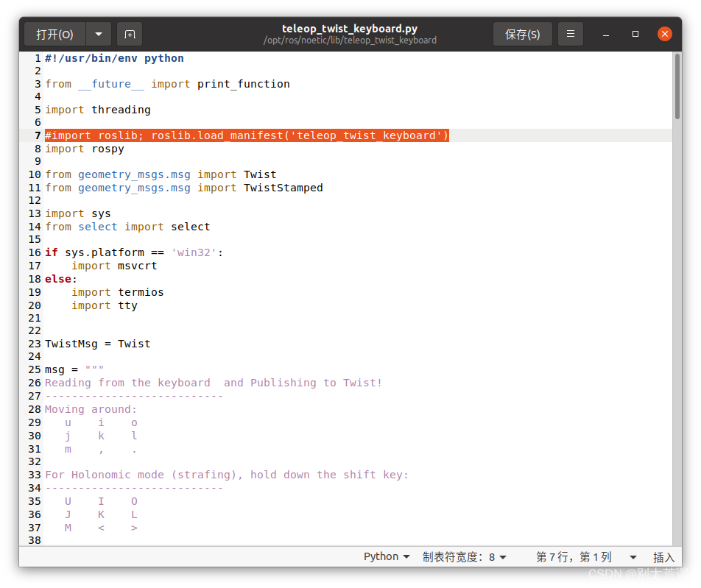Image resolution: width=701 pixels, height=588 pixels.
Task: Open the 制表符宽度: 8 tab width dropdown
Action: (x=465, y=556)
